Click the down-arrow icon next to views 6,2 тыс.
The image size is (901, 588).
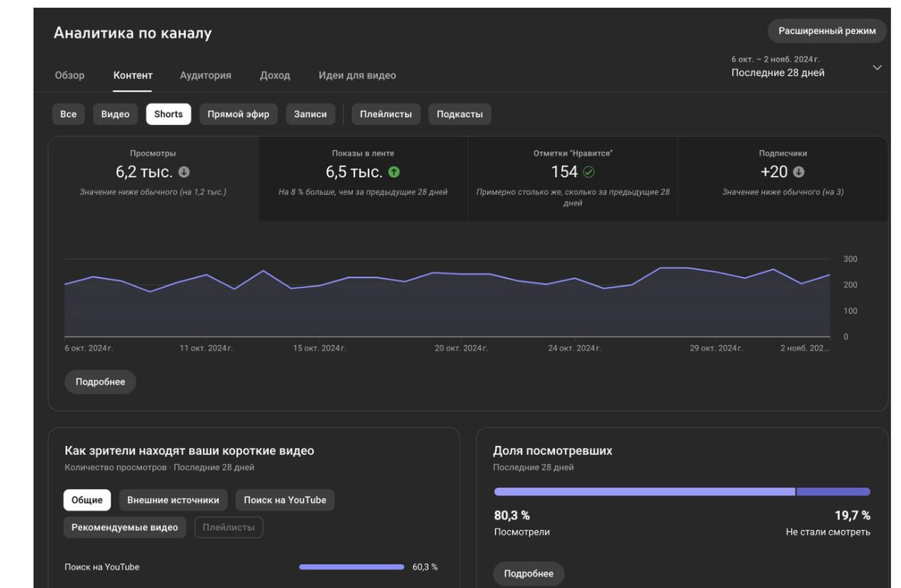click(184, 172)
